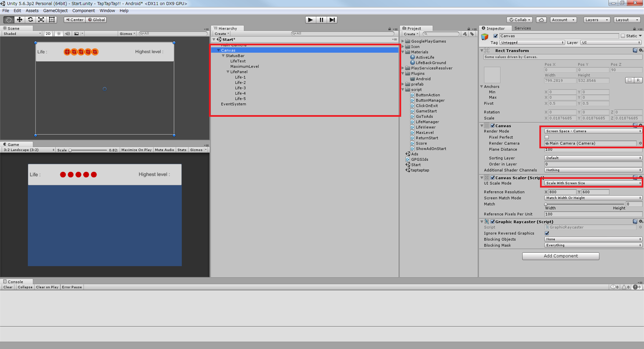Pause the game preview

click(321, 20)
